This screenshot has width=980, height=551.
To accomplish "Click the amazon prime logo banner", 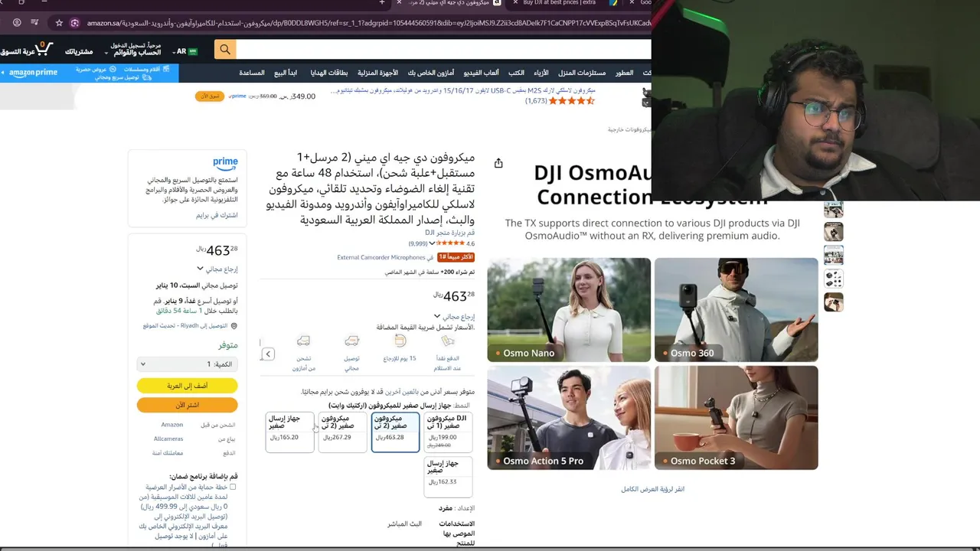I will coord(34,73).
